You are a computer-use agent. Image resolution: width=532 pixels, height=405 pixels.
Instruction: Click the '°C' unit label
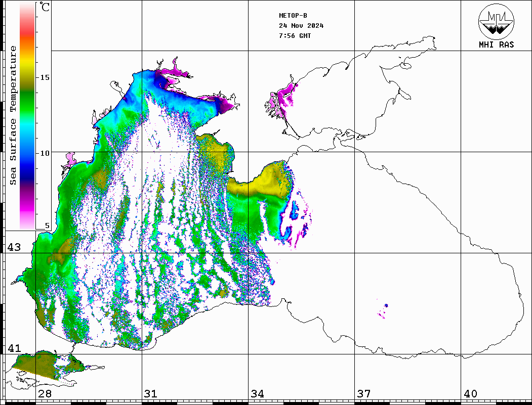click(45, 7)
